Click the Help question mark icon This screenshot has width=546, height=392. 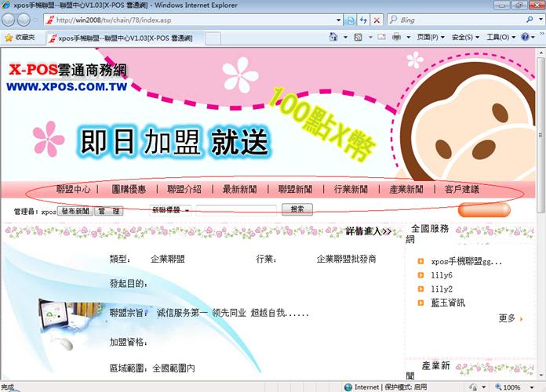(522, 37)
